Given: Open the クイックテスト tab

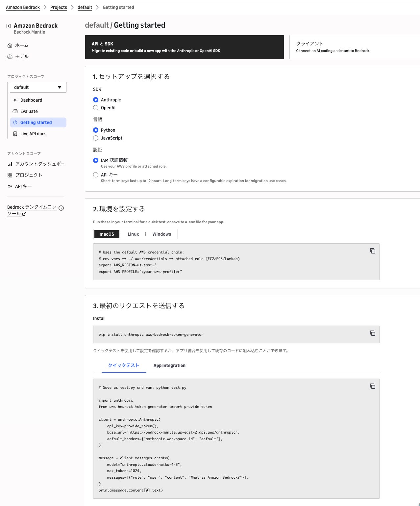Looking at the screenshot, I should point(124,365).
